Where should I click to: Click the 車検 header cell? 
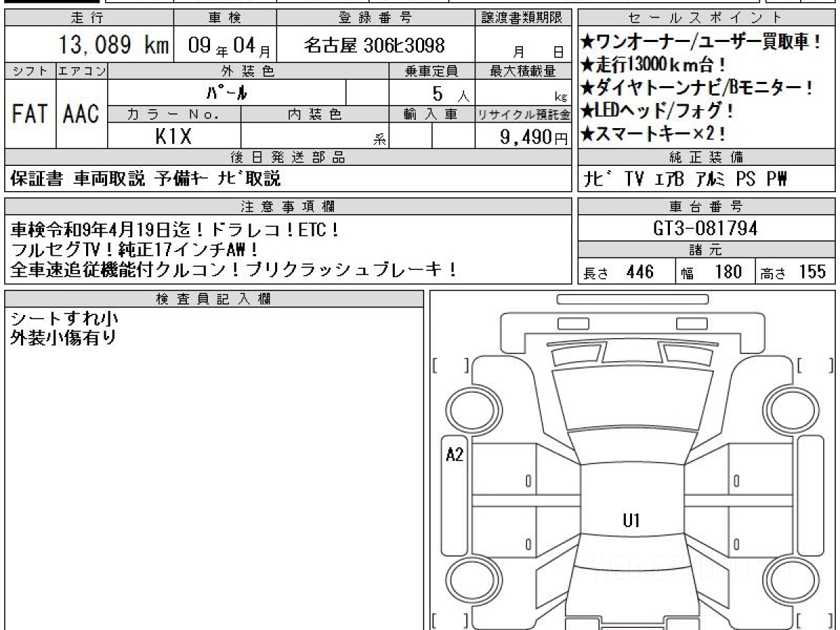225,17
